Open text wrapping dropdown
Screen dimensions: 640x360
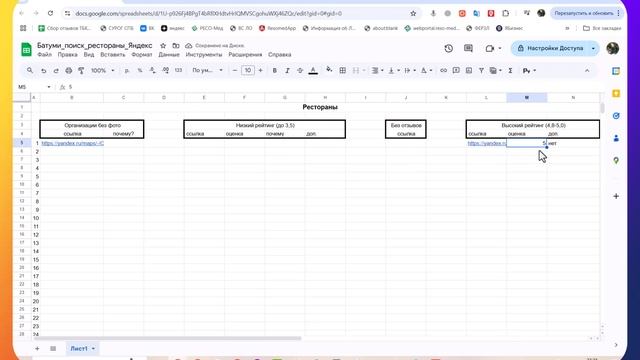409,71
